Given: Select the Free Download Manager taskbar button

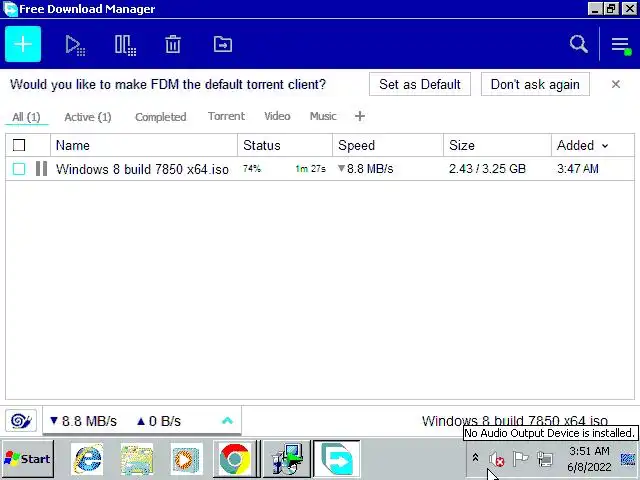Looking at the screenshot, I should point(337,459).
